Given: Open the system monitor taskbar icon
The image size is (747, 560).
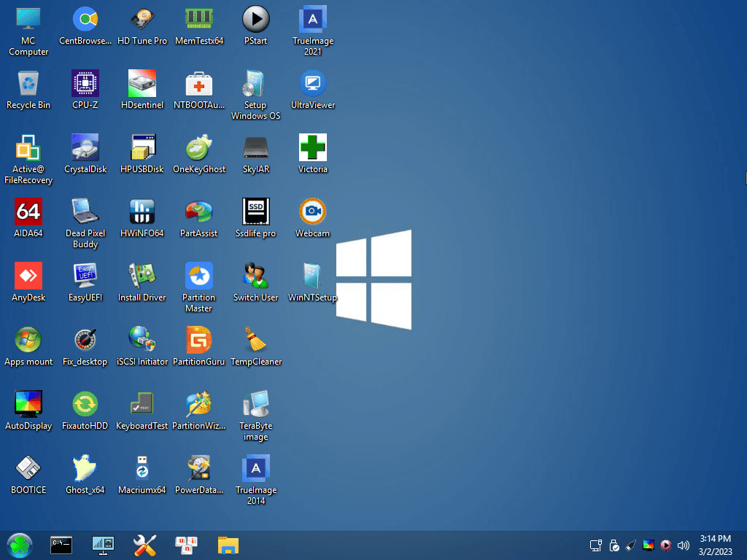Looking at the screenshot, I should point(103,545).
